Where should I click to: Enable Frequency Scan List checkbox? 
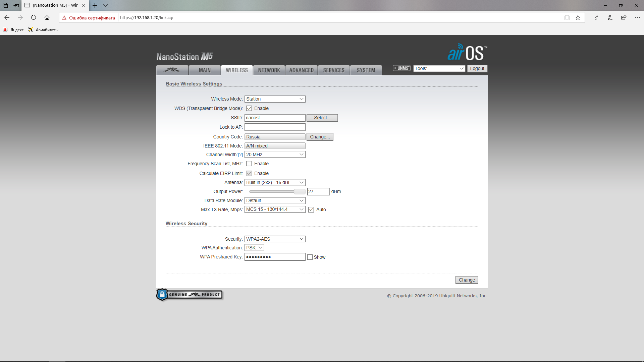(249, 164)
